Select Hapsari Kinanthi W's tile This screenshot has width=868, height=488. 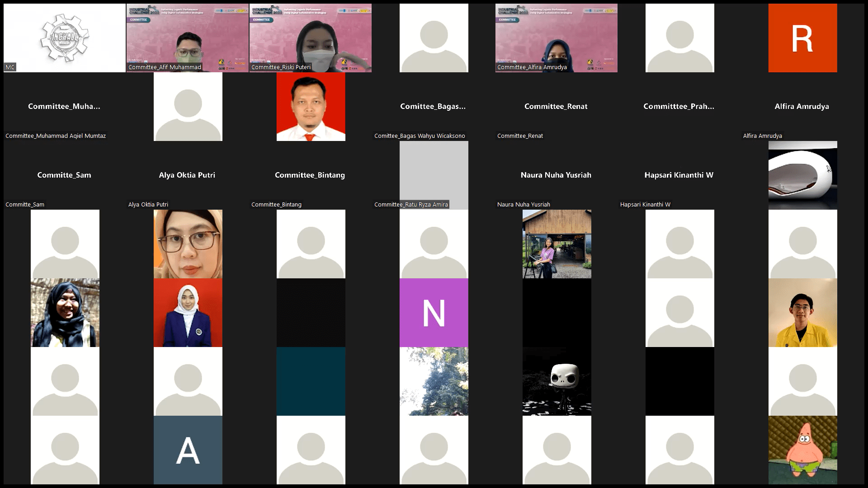(x=679, y=175)
